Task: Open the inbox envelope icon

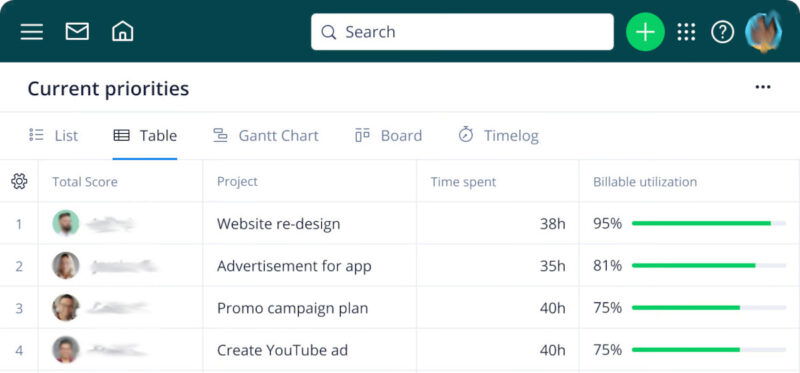Action: 77,32
